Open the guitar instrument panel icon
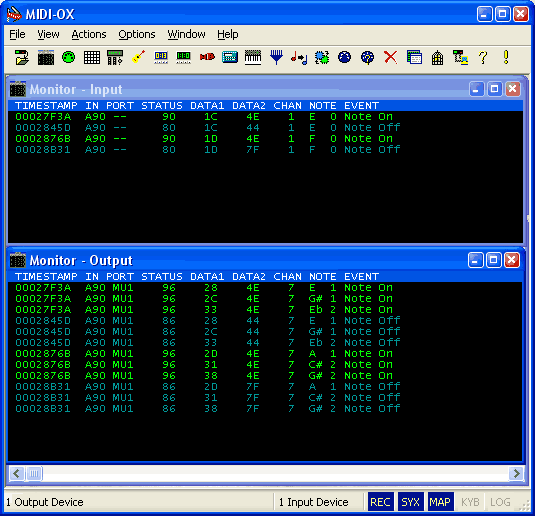 click(138, 57)
